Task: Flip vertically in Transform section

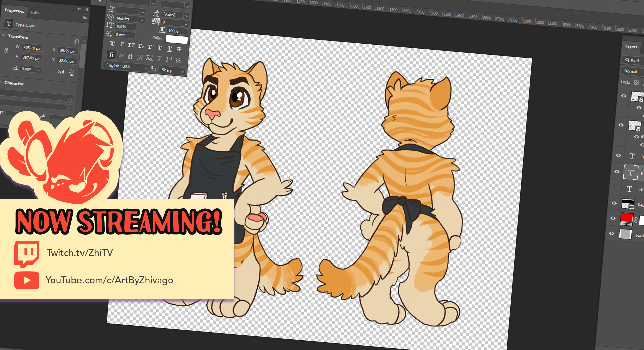Action: 72,72
